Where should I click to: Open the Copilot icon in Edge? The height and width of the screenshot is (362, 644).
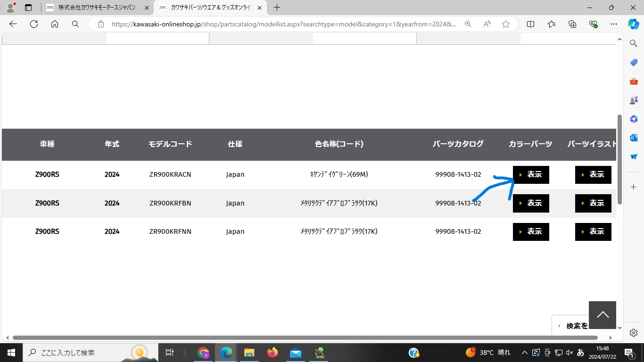click(x=633, y=24)
